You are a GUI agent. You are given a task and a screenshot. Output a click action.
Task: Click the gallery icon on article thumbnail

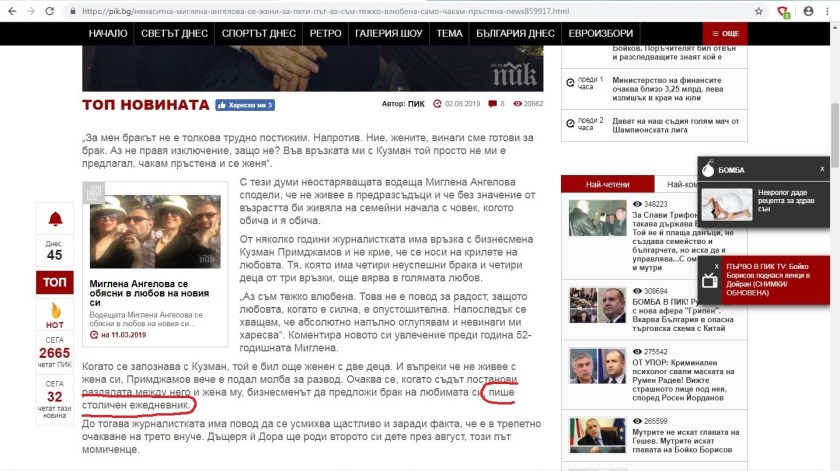[x=96, y=192]
